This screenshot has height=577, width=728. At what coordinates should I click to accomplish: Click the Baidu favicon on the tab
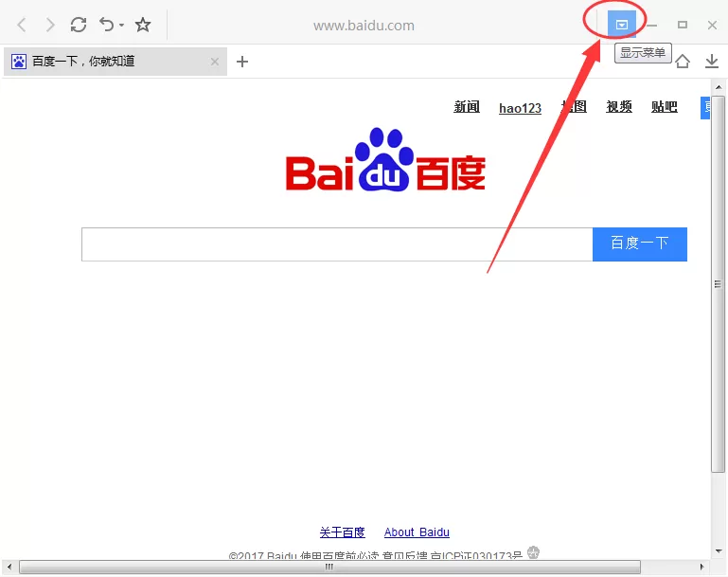(x=19, y=62)
